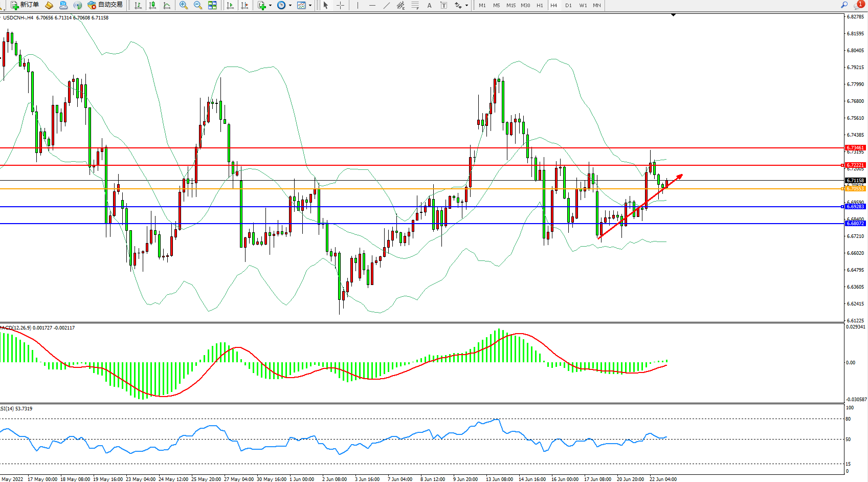
Task: Select the trendline drawing tool
Action: point(386,5)
